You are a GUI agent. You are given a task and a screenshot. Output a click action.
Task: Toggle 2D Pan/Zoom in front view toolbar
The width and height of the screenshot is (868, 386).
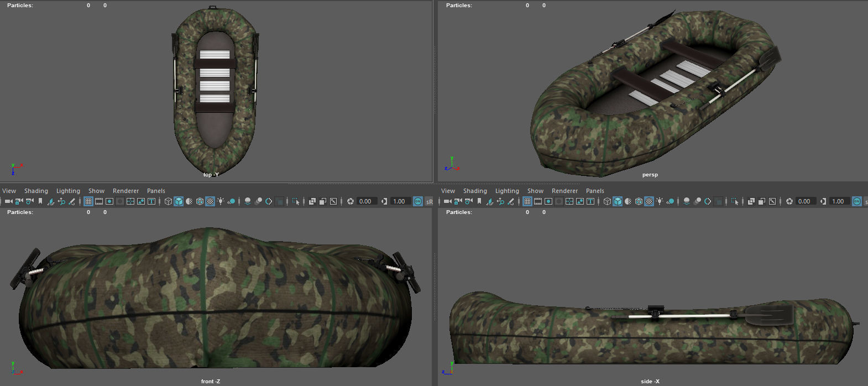61,201
